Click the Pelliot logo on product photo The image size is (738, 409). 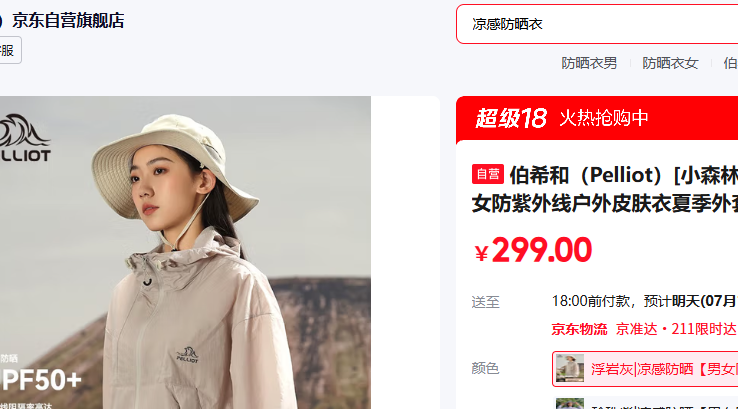coord(25,138)
